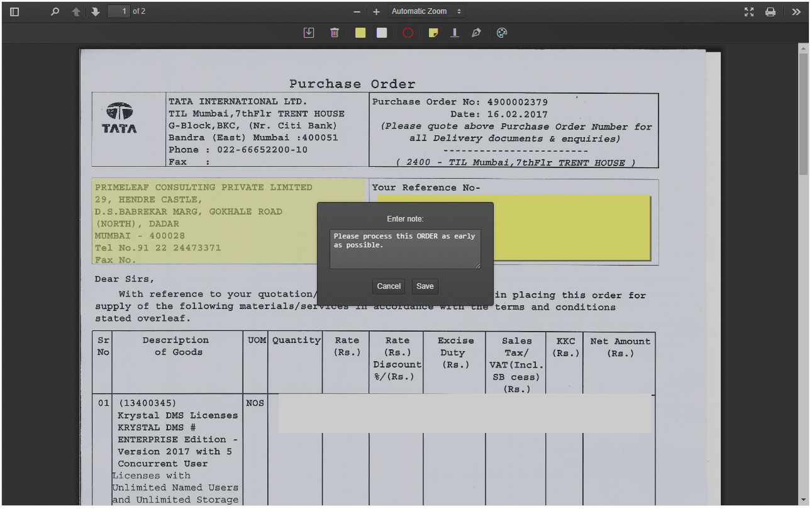
Task: Save the entered note
Action: pos(425,286)
